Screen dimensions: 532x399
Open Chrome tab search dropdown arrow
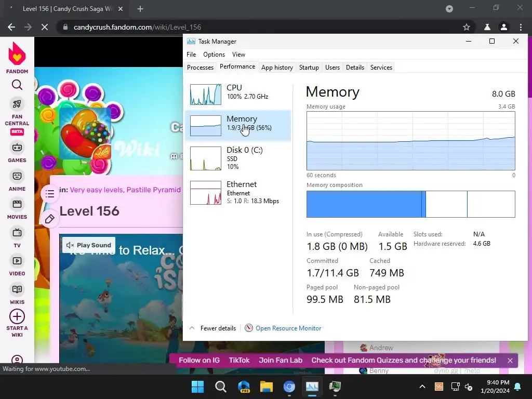click(x=449, y=9)
